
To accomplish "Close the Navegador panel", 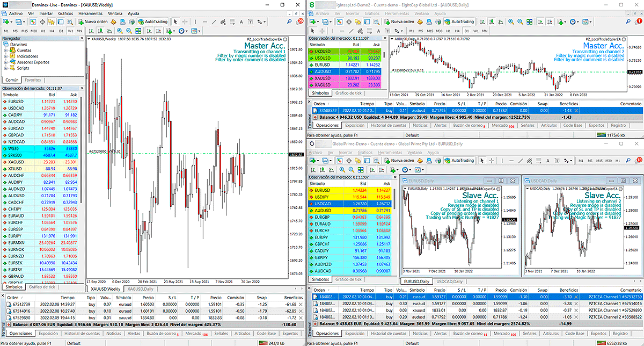I will pyautogui.click(x=81, y=38).
